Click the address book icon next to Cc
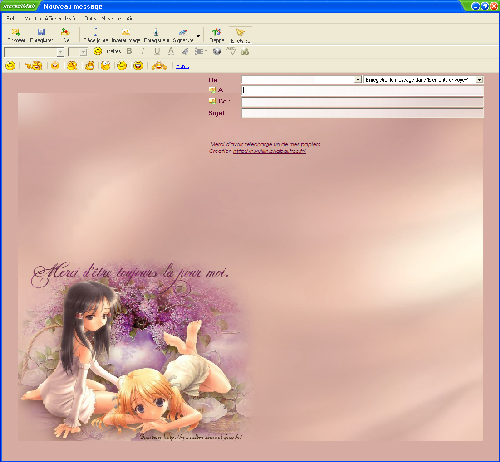 pos(212,101)
